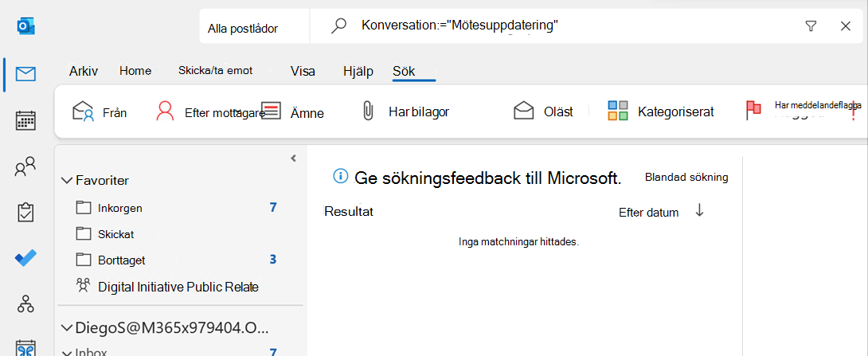Open the org chart sidebar icon
Image resolution: width=868 pixels, height=356 pixels.
point(25,303)
